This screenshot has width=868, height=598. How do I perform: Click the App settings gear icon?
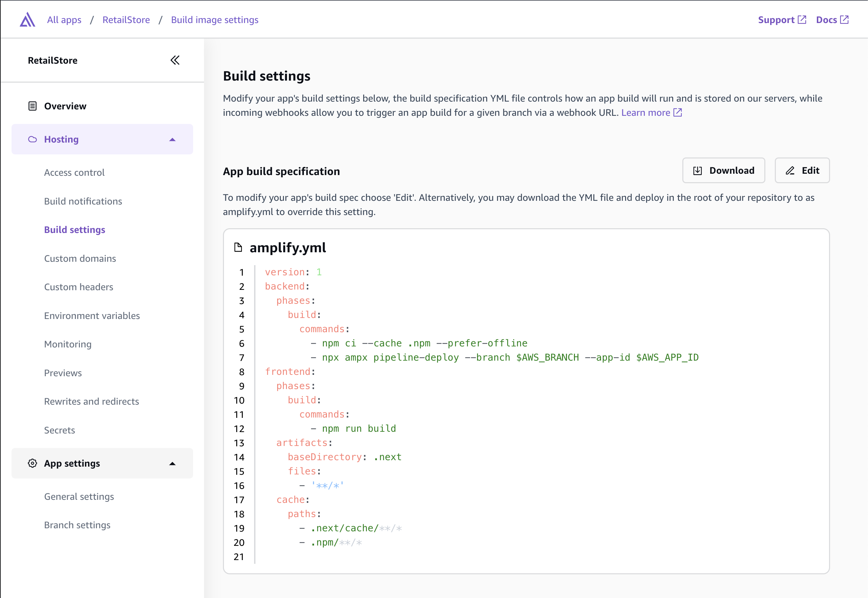click(33, 464)
